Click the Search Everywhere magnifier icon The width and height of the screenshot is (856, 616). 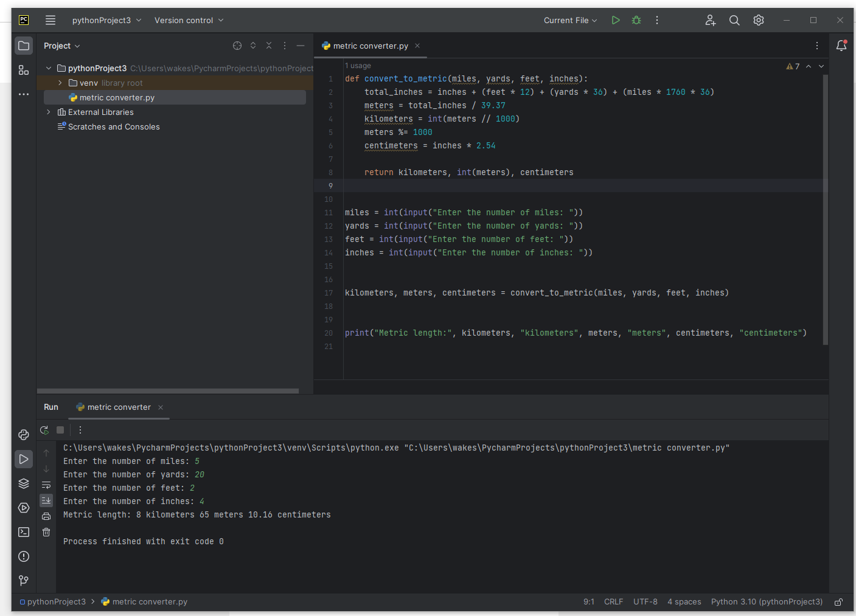[734, 20]
